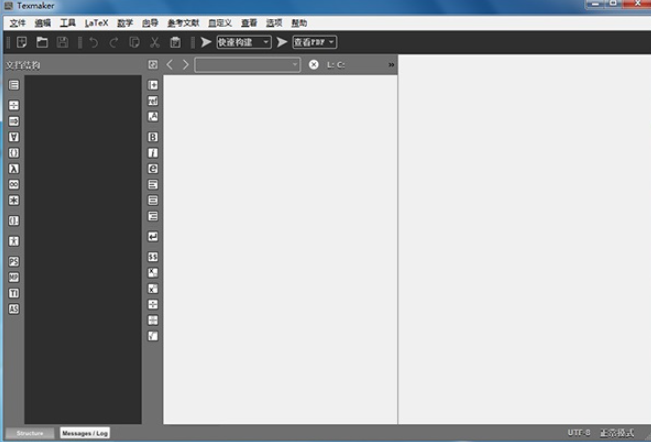Click the 正常模式 status label
Screen dimensions: 651x442
point(617,432)
